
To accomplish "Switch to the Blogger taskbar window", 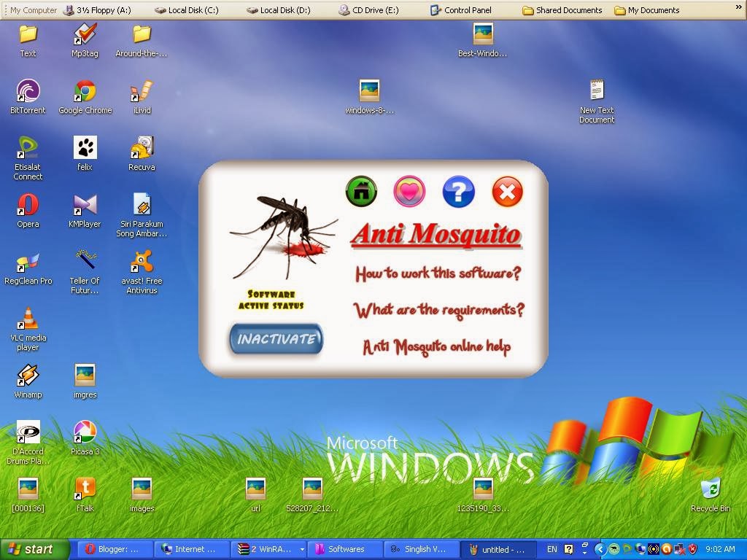I will (x=115, y=549).
